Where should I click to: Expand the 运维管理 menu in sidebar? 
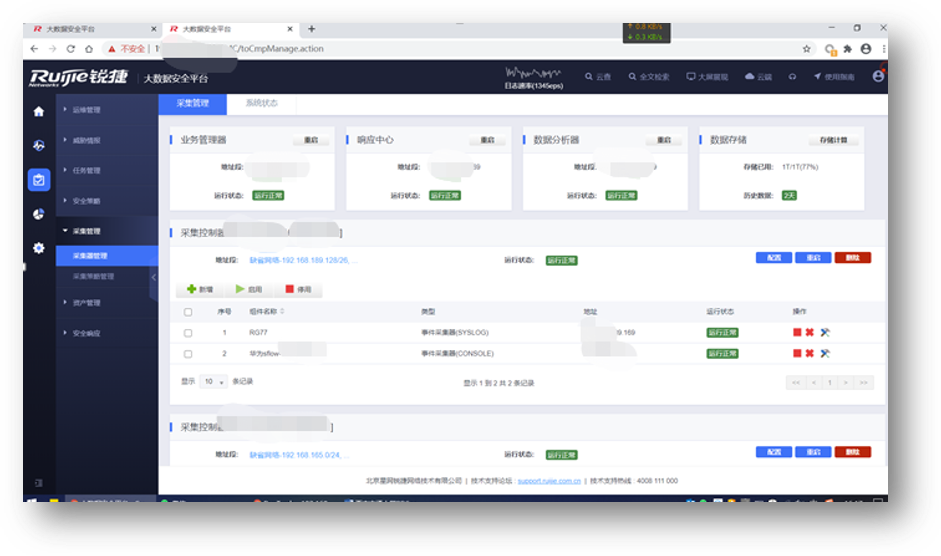tap(86, 109)
